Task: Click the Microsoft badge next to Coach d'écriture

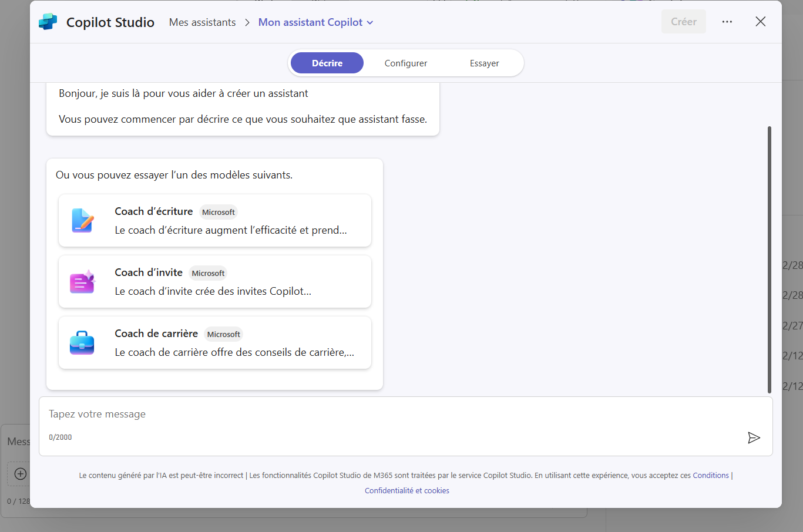Action: click(x=219, y=213)
